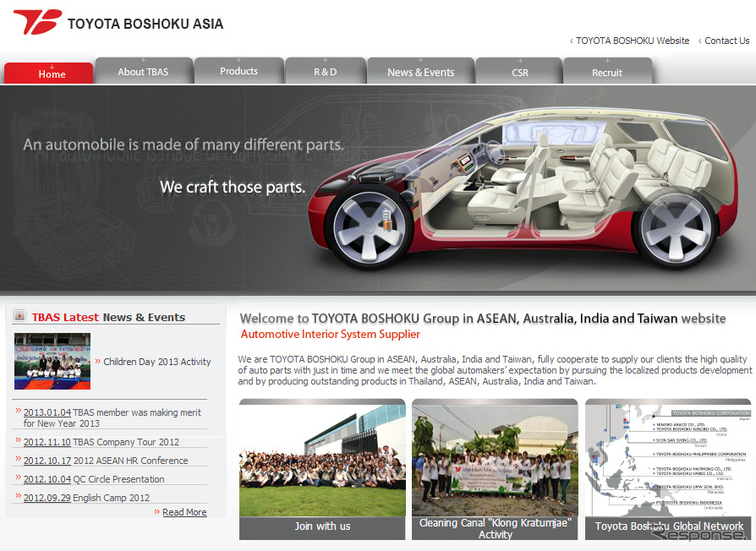Image resolution: width=756 pixels, height=551 pixels.
Task: Click the Toyota Boshoku red logo
Action: [x=37, y=22]
